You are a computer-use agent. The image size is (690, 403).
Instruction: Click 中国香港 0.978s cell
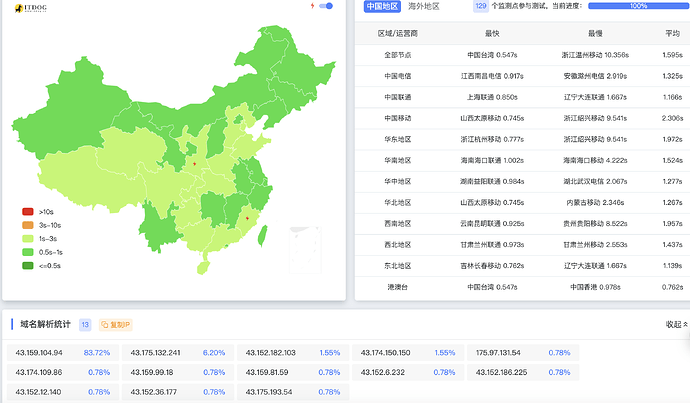click(x=595, y=287)
